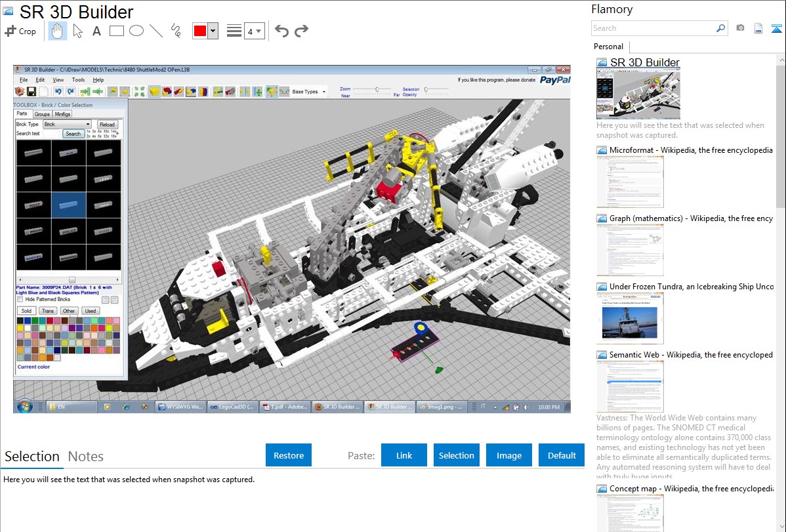Image resolution: width=786 pixels, height=532 pixels.
Task: Open the View menu in SR 3D Builder snapshot
Action: (x=58, y=80)
